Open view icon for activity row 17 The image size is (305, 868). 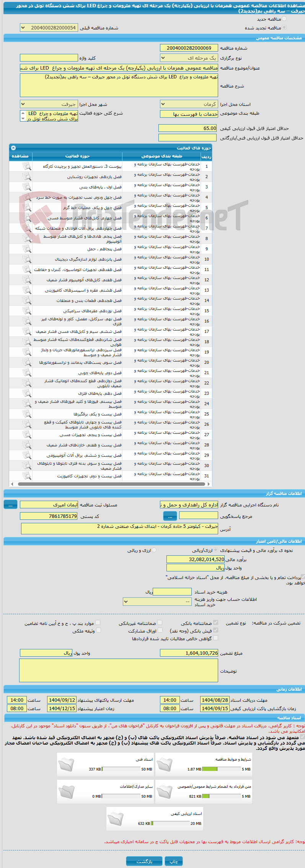tap(26, 331)
